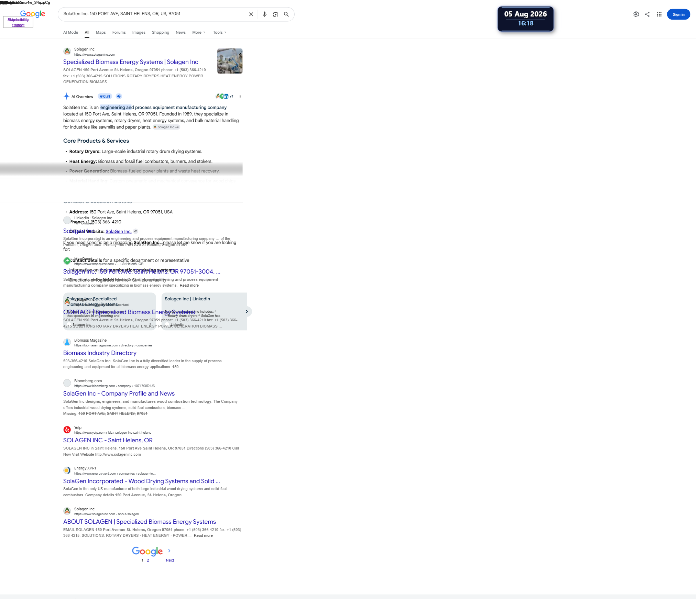
Task: Submit search with magnifying glass icon
Action: pos(286,14)
